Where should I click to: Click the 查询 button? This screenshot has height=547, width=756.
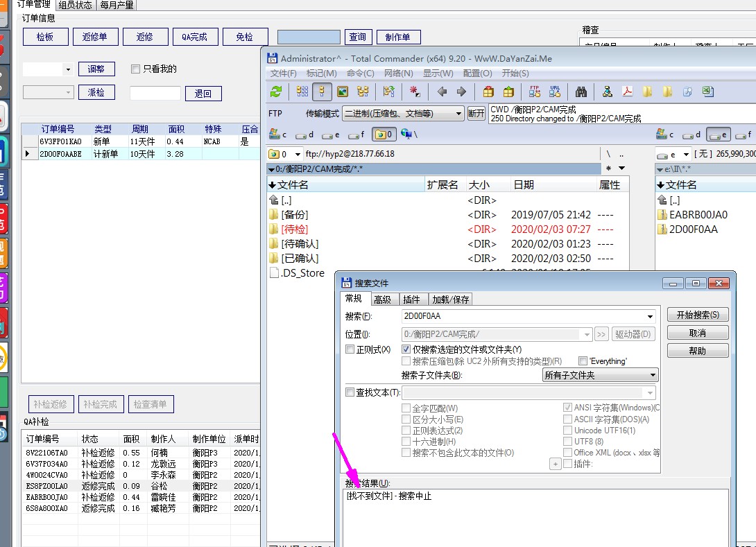click(358, 37)
